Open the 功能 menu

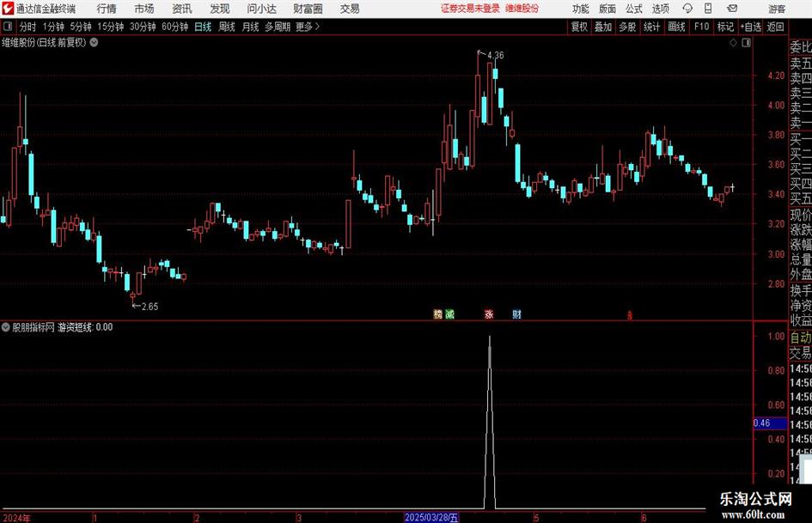(x=581, y=9)
